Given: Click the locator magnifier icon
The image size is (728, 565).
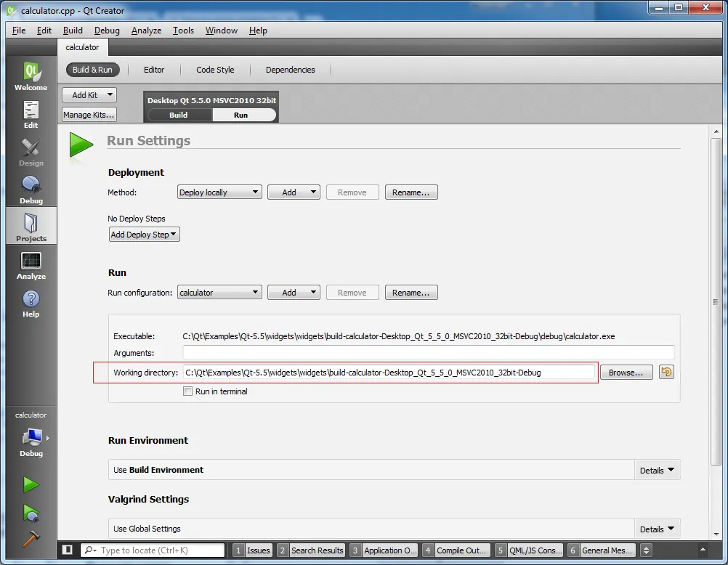Looking at the screenshot, I should point(90,550).
